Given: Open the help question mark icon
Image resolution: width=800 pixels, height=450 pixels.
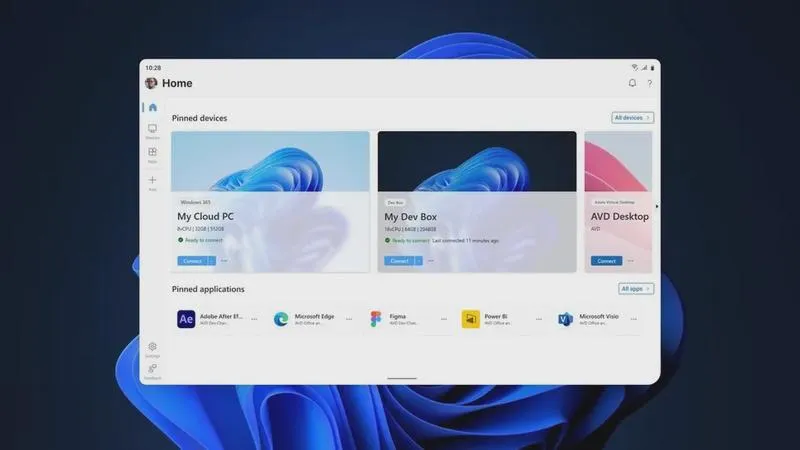Looking at the screenshot, I should (649, 83).
